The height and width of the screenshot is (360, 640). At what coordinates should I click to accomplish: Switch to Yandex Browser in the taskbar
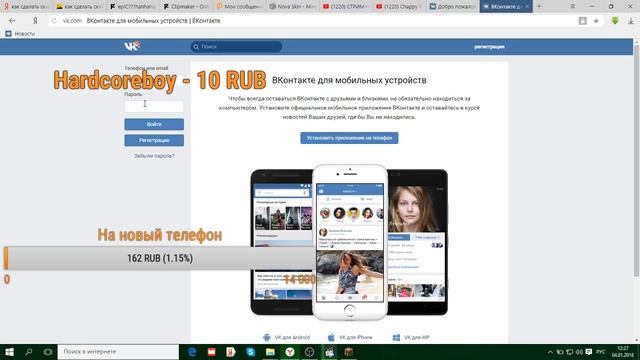(x=290, y=352)
